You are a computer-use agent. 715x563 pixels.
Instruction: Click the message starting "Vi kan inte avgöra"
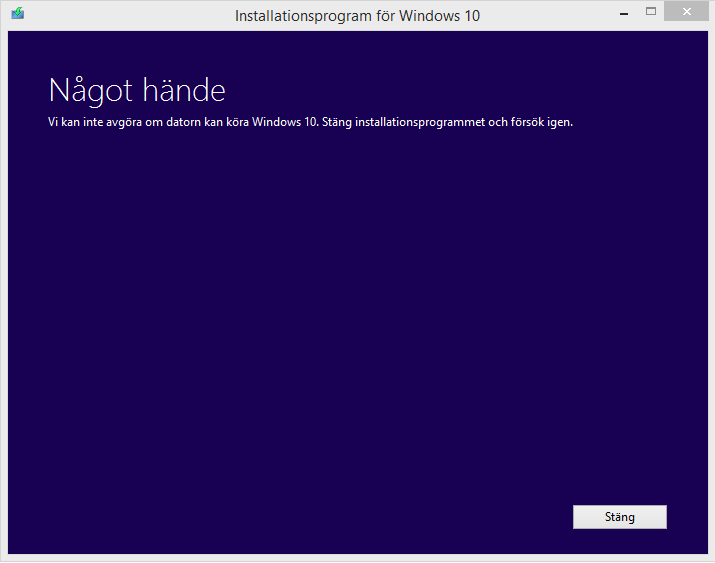(310, 122)
